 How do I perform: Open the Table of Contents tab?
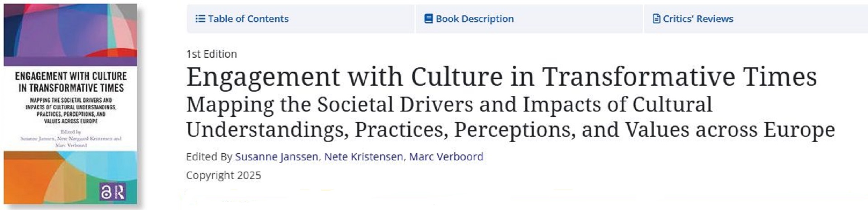point(248,19)
